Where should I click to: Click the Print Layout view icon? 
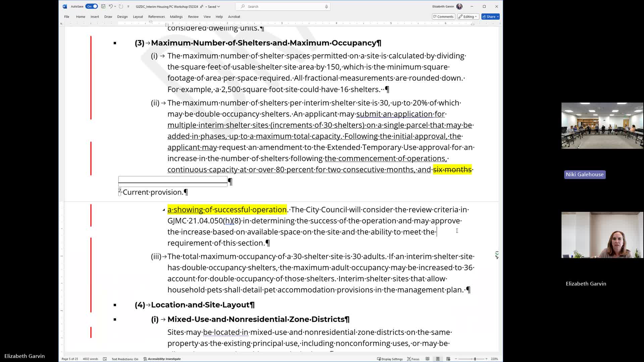pyautogui.click(x=438, y=359)
